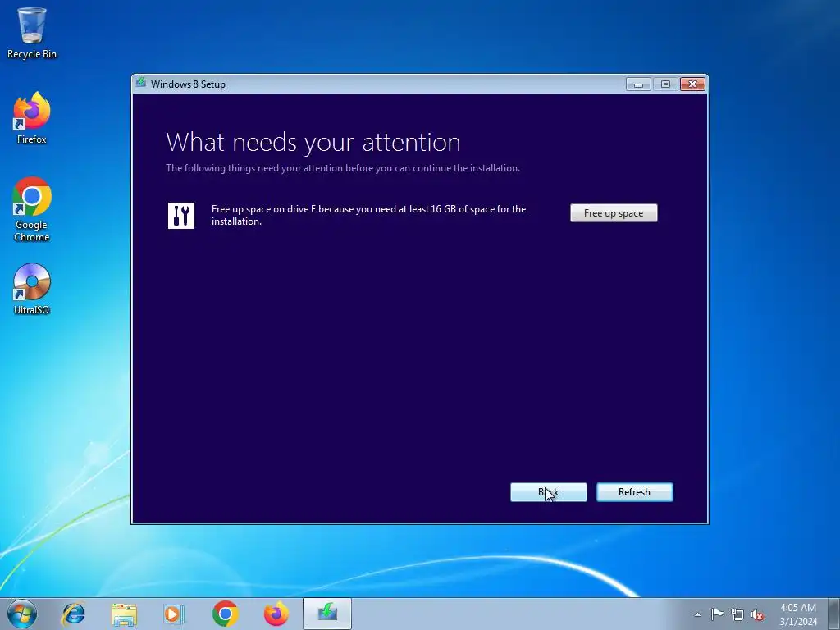Open Windows Explorer from taskbar
840x630 pixels.
coord(124,614)
